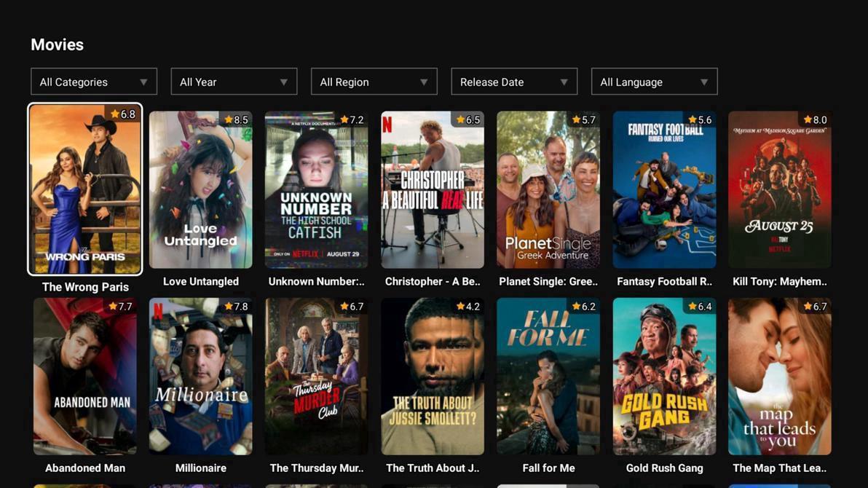
Task: Open the Love Untangled poster
Action: tap(201, 189)
